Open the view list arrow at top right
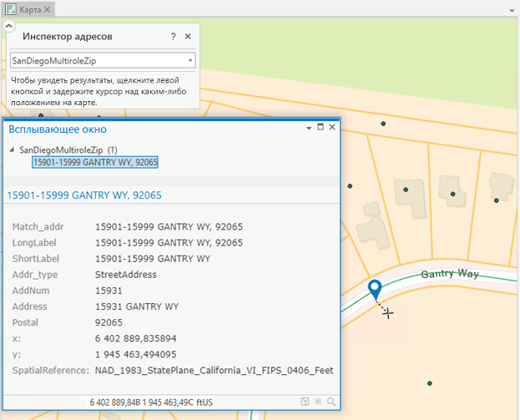The image size is (520, 420). coord(510,10)
